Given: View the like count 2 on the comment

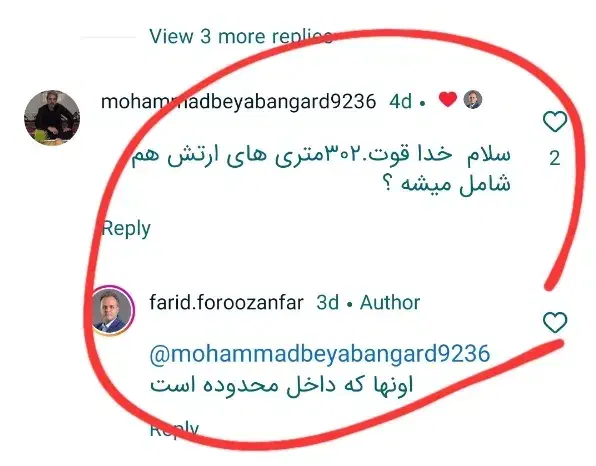Looking at the screenshot, I should point(555,158).
